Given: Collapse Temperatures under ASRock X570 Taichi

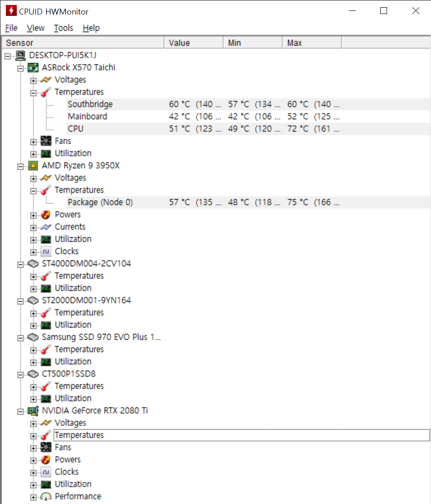Looking at the screenshot, I should (34, 93).
